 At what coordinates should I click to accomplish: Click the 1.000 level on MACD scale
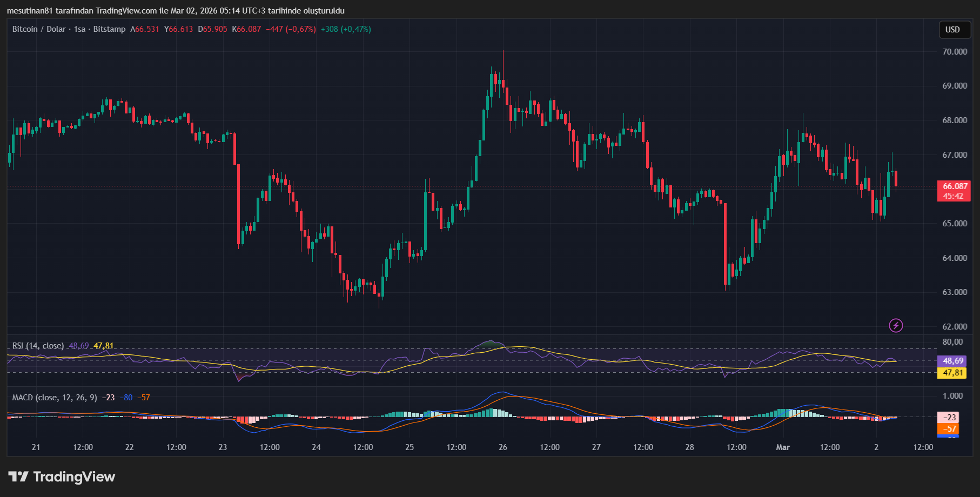pyautogui.click(x=953, y=396)
